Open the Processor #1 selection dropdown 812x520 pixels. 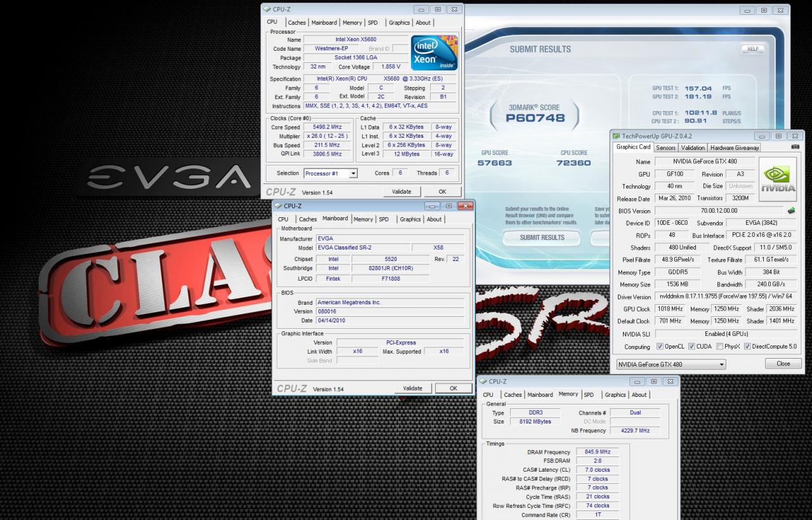pyautogui.click(x=331, y=173)
